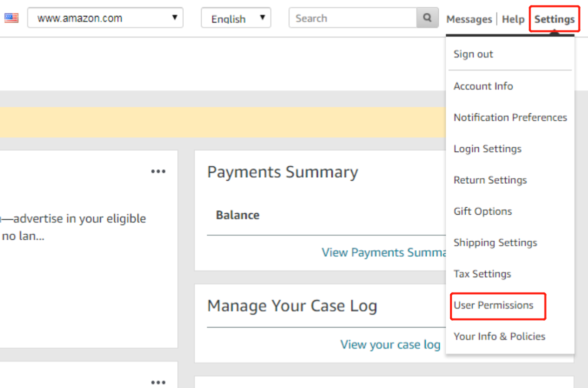Open Notification Preferences

pos(510,117)
